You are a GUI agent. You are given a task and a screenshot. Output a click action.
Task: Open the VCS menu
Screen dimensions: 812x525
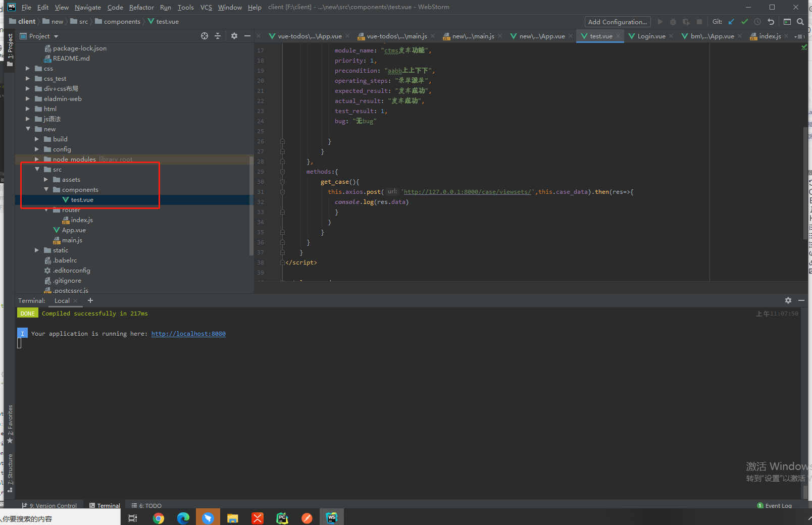(x=206, y=7)
